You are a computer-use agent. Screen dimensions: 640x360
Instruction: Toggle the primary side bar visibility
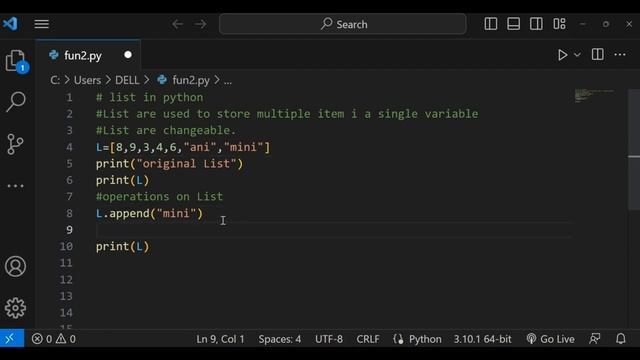pos(491,24)
